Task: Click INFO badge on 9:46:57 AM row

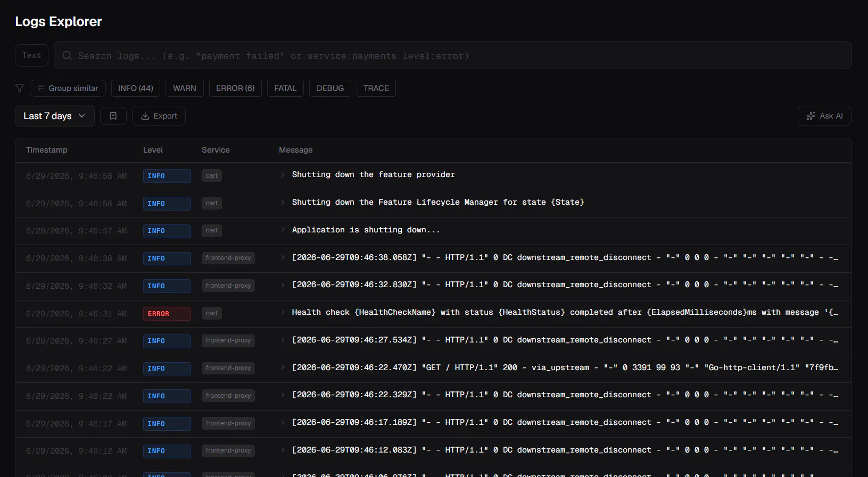Action: (167, 231)
